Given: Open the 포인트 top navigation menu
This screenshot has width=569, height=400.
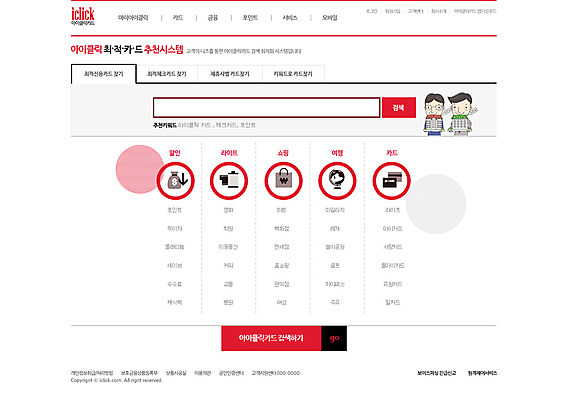Looking at the screenshot, I should (250, 17).
